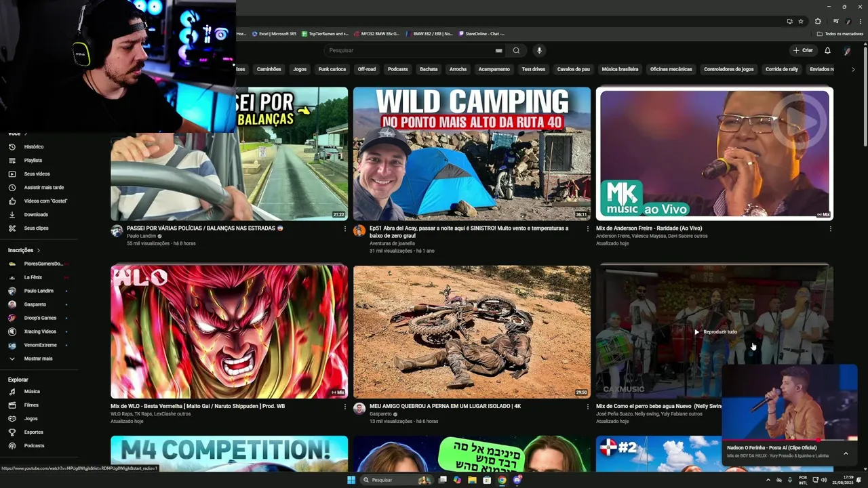Click the taskbar Pesquisar search box
Image resolution: width=868 pixels, height=488 pixels.
[397, 480]
